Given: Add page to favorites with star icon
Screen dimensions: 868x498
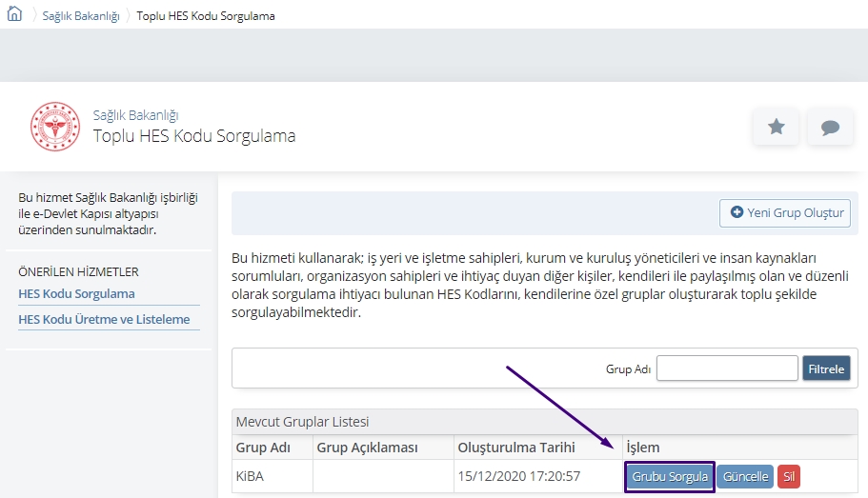Looking at the screenshot, I should point(776,127).
